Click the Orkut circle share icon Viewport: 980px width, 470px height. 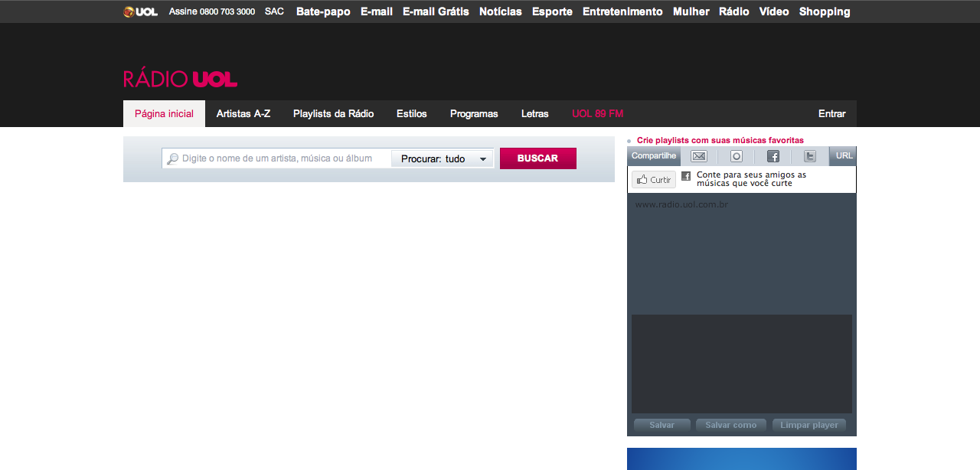(x=736, y=156)
